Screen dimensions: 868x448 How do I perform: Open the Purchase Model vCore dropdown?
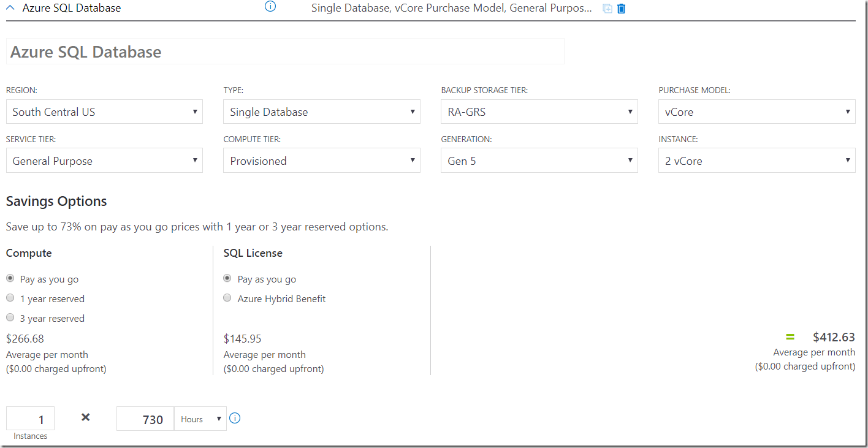[x=757, y=112]
